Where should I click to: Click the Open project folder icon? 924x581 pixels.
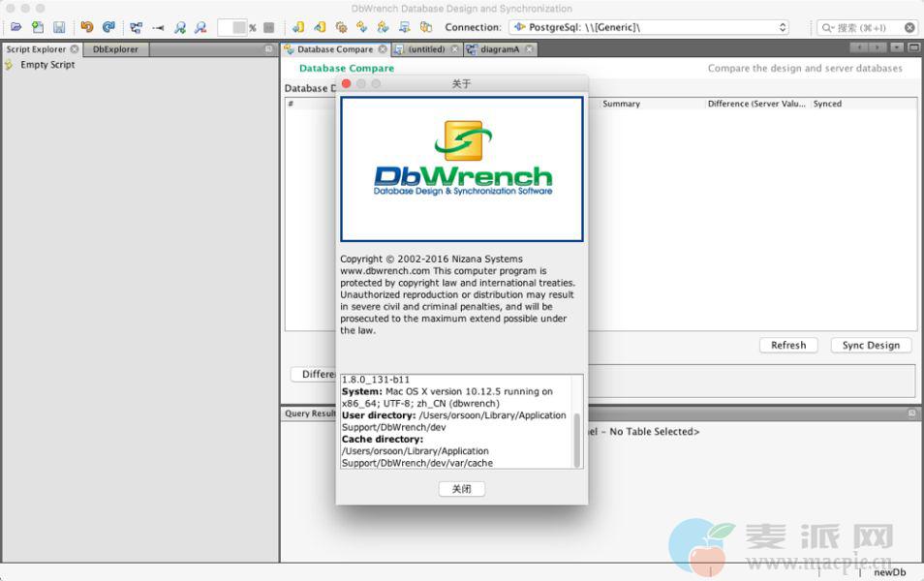coord(15,27)
